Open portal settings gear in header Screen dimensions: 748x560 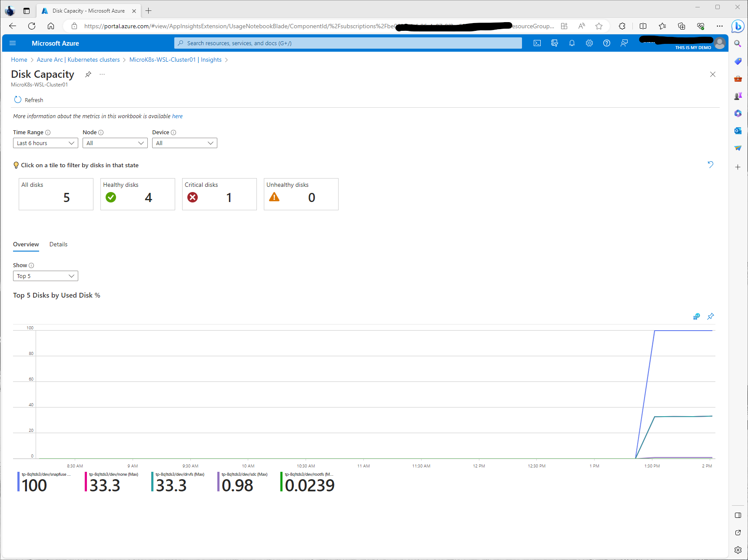click(x=589, y=43)
